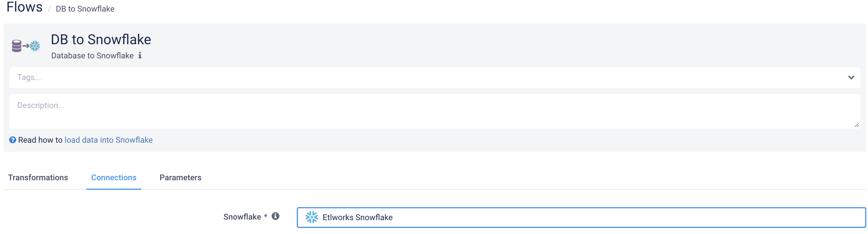Click into the Description text area

(435, 111)
